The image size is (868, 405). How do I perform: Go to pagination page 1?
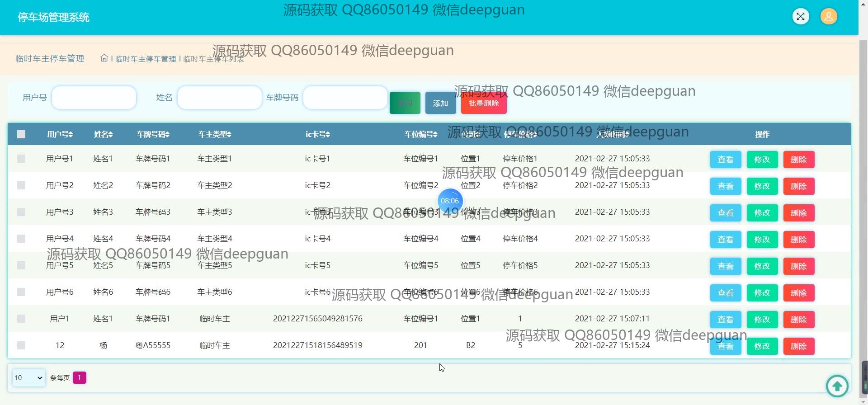(x=79, y=377)
